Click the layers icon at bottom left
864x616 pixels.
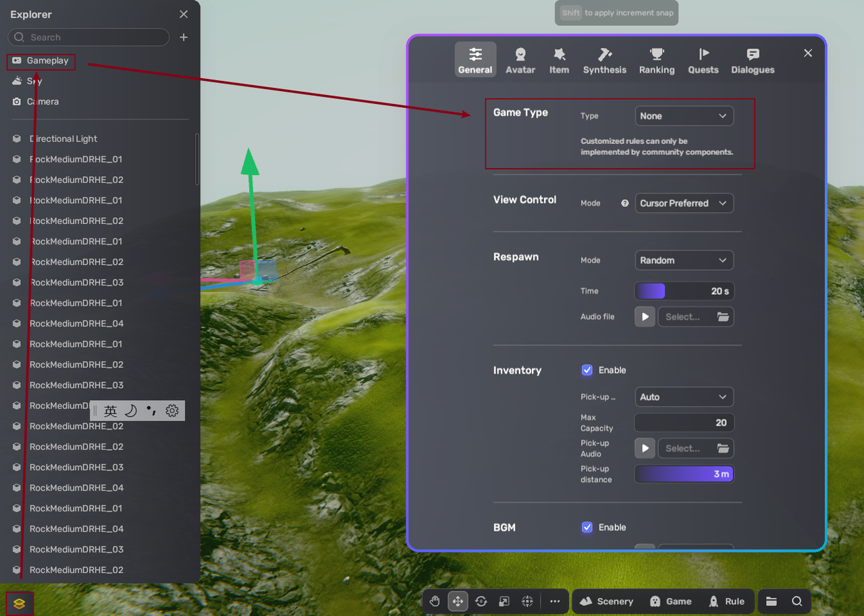19,604
